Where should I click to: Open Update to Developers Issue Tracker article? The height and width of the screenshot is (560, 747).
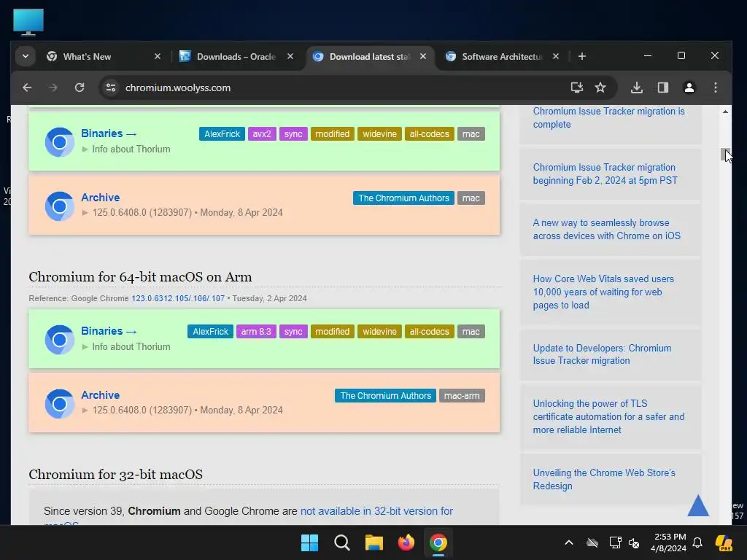[602, 354]
